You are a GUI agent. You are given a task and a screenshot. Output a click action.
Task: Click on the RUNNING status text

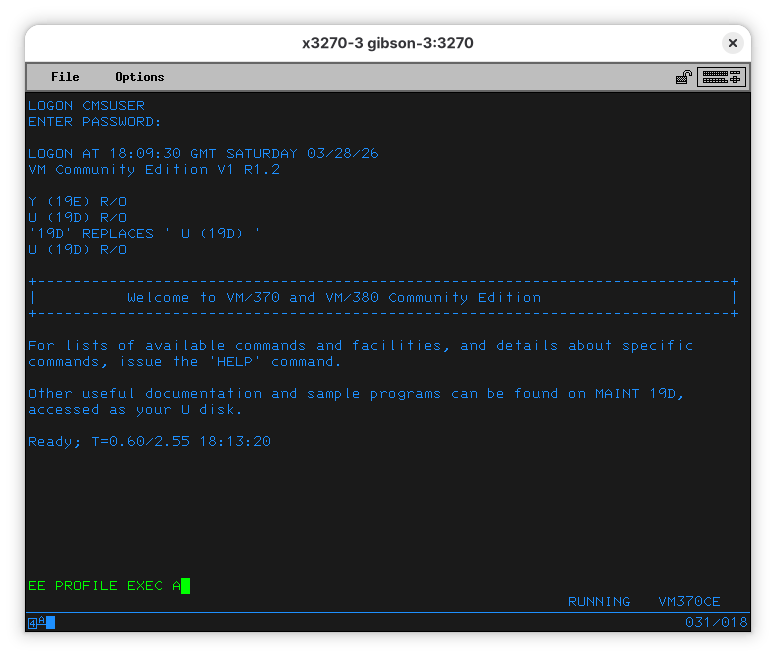tap(599, 602)
